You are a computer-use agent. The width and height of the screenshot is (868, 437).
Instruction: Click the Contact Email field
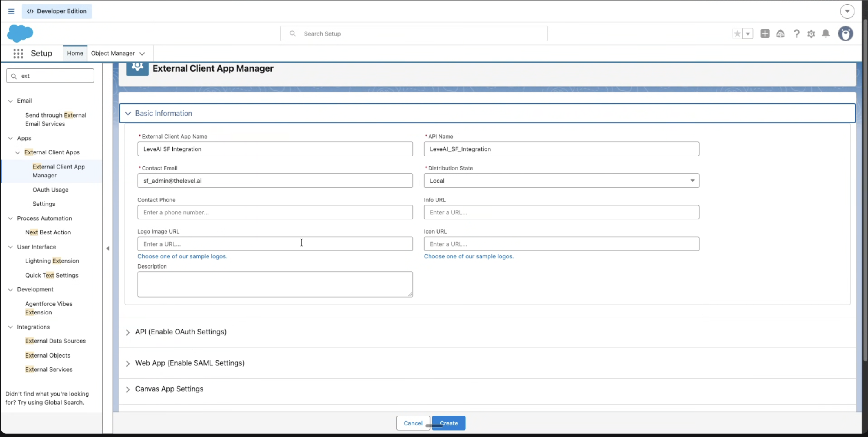pyautogui.click(x=275, y=181)
